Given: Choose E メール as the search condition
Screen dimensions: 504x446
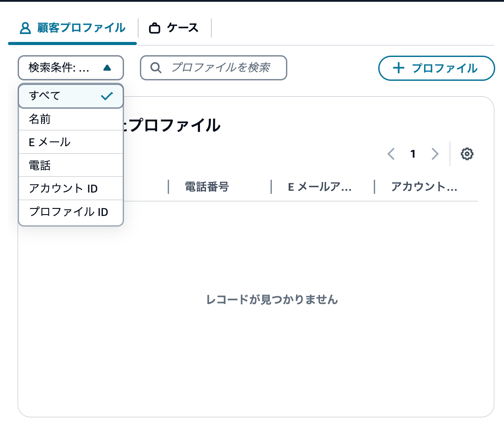Looking at the screenshot, I should pos(71,142).
